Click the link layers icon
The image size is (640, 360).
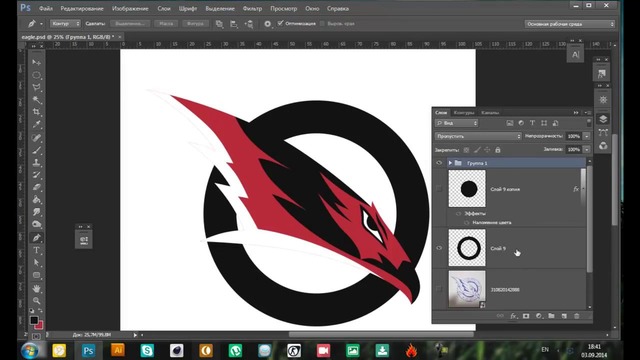click(x=500, y=316)
